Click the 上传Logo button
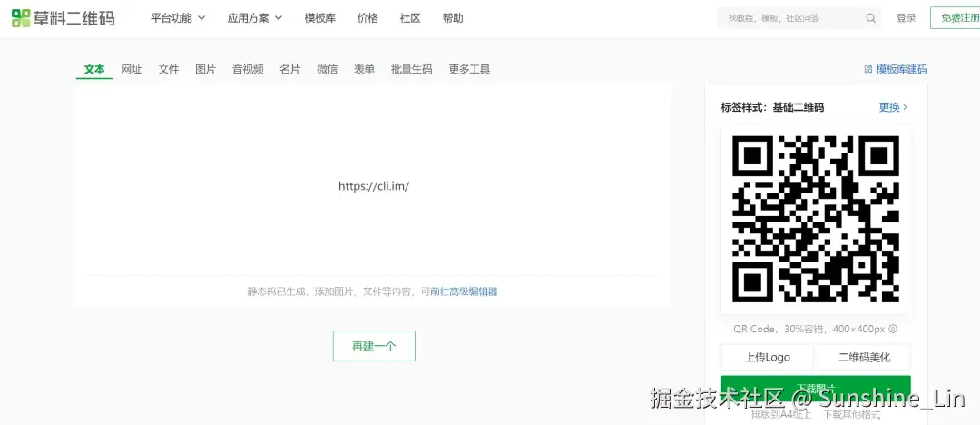 [x=768, y=358]
